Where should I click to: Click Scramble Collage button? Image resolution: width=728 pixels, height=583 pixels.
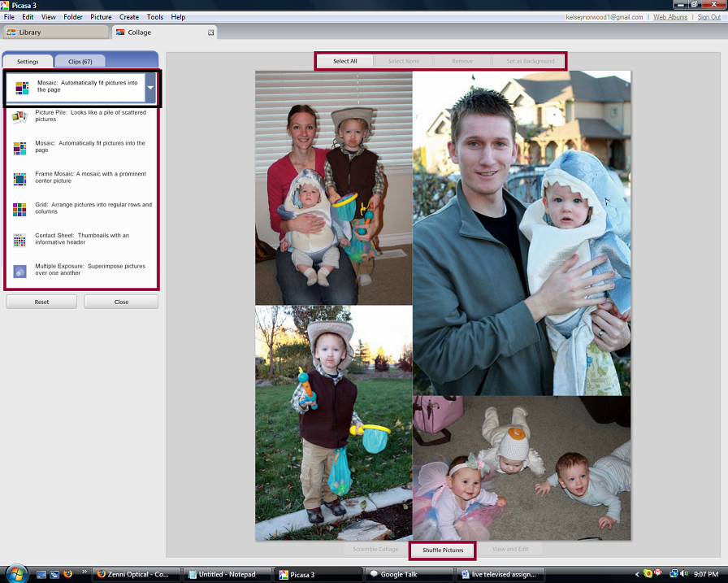pyautogui.click(x=375, y=549)
